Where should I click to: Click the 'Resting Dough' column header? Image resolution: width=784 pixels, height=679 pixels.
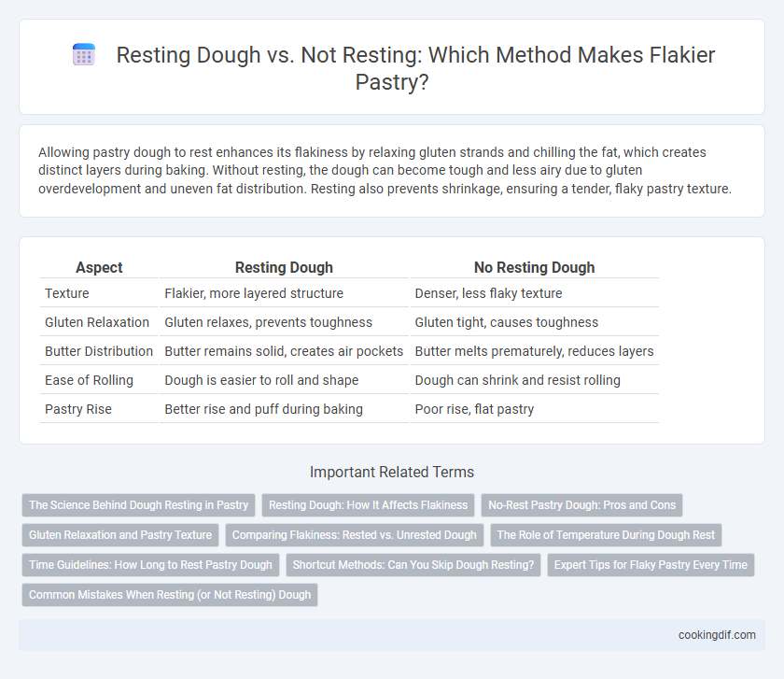(284, 268)
